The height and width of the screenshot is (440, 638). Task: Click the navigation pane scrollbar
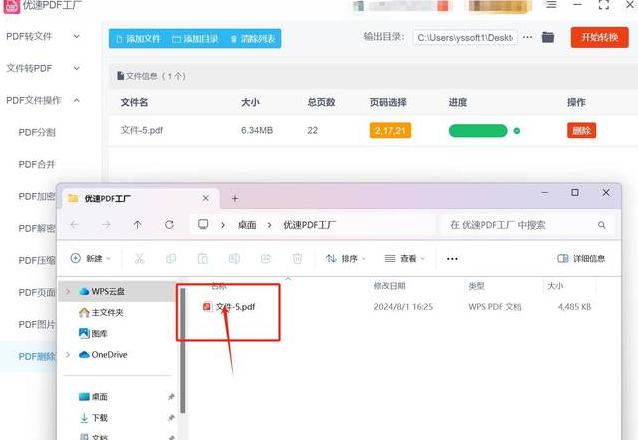point(183,350)
